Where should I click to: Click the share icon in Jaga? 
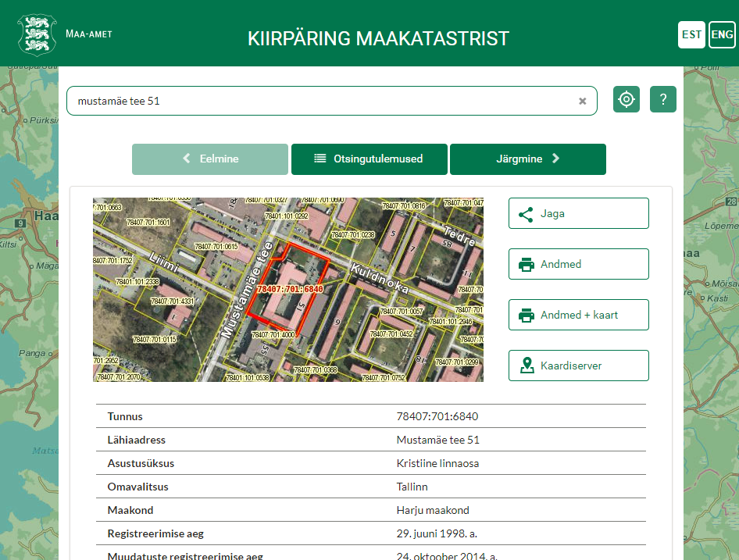pos(526,215)
